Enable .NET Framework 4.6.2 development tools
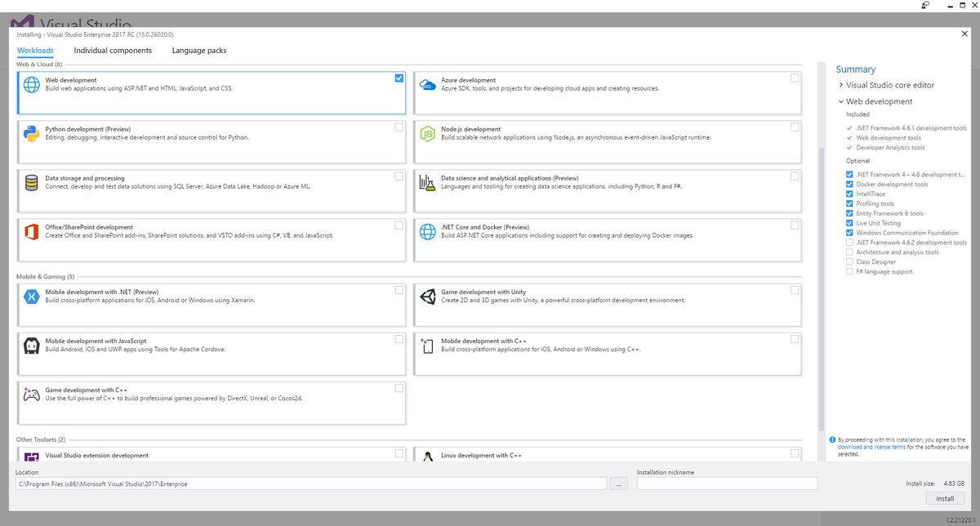Image resolution: width=980 pixels, height=526 pixels. click(850, 243)
